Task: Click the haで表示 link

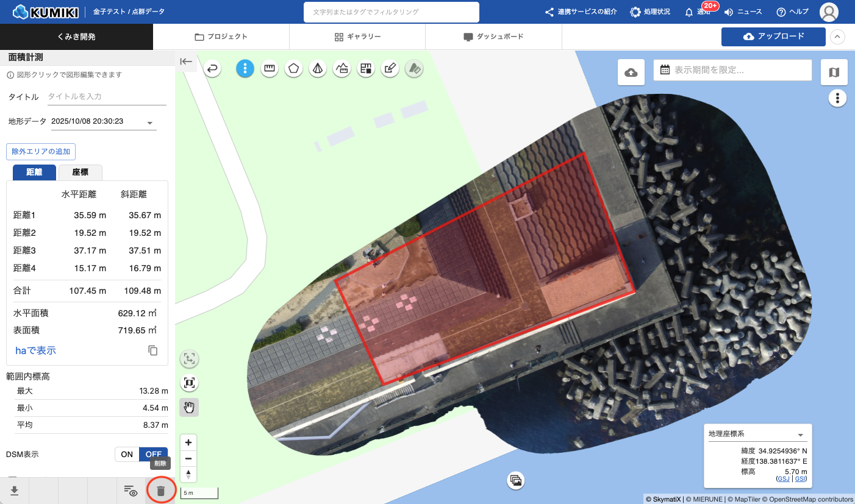Action: click(35, 350)
